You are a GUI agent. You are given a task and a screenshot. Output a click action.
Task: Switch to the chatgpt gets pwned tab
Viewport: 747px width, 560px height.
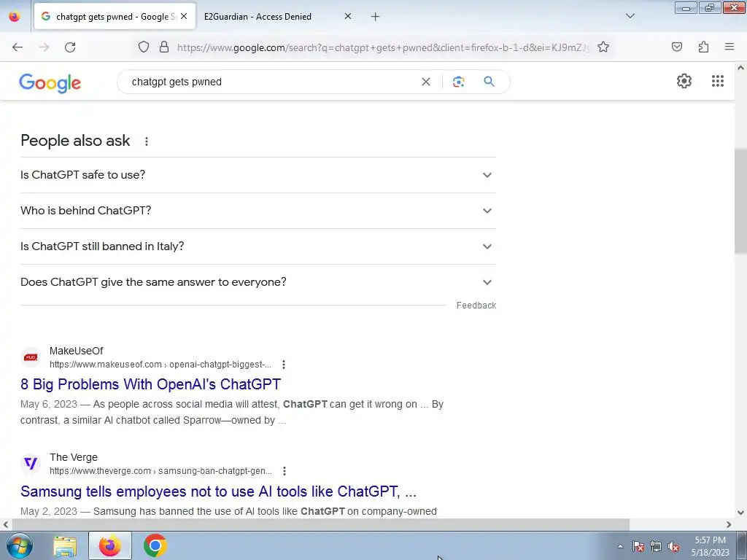(115, 16)
